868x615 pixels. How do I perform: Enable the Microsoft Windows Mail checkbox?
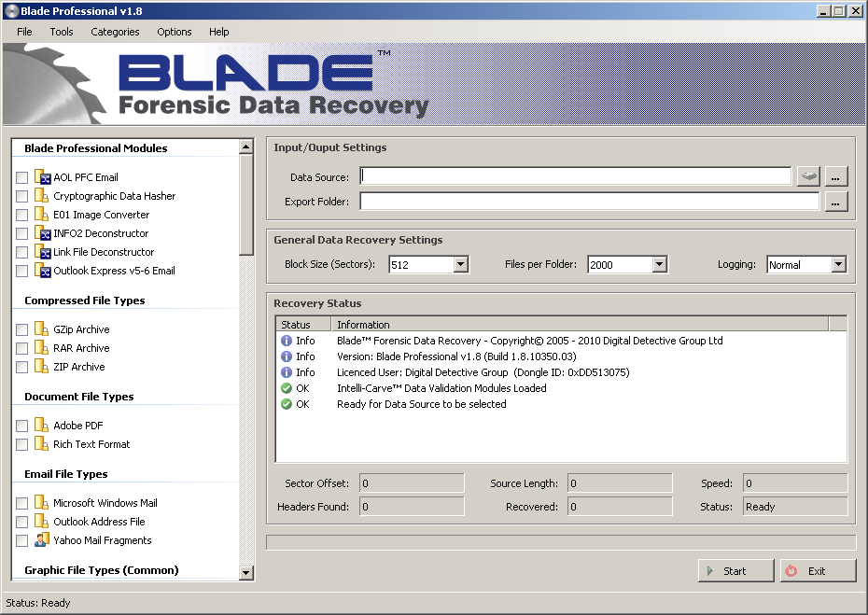point(21,503)
